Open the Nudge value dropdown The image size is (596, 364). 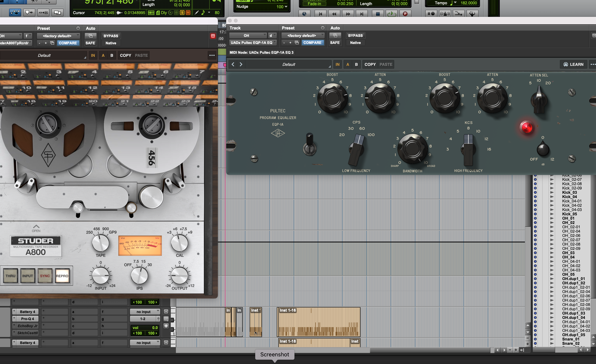[286, 7]
